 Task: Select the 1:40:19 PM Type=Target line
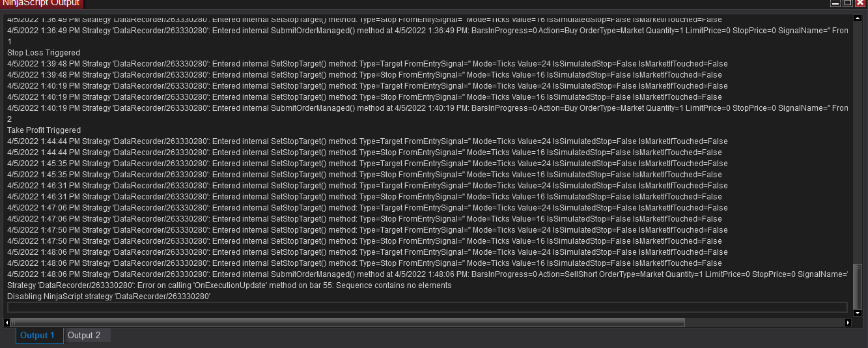pyautogui.click(x=367, y=86)
